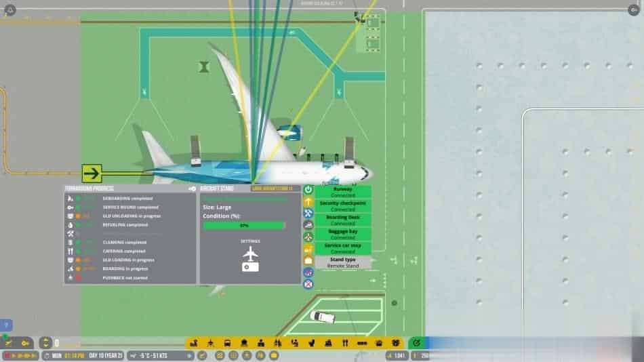Click the key icon in bottom-left panel
This screenshot has width=644, height=362.
26,343
